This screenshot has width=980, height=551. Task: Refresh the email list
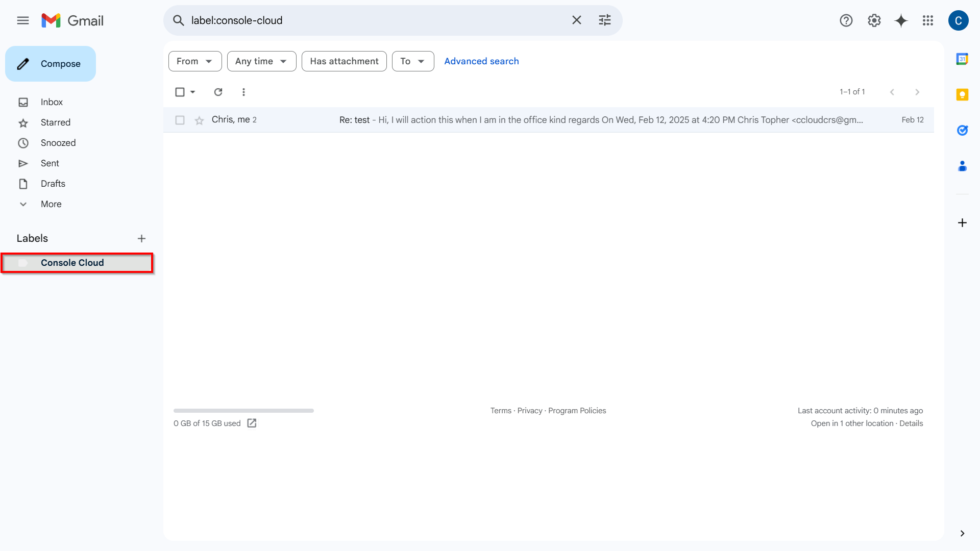pos(218,92)
